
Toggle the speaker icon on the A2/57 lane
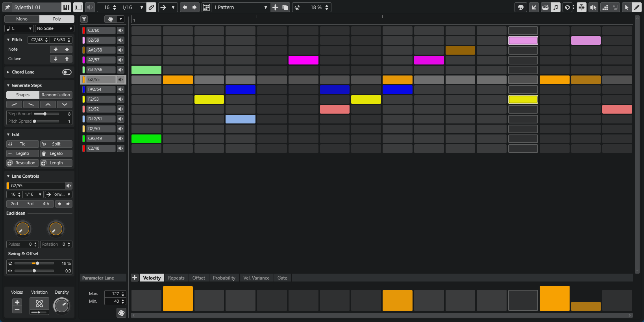pos(120,60)
